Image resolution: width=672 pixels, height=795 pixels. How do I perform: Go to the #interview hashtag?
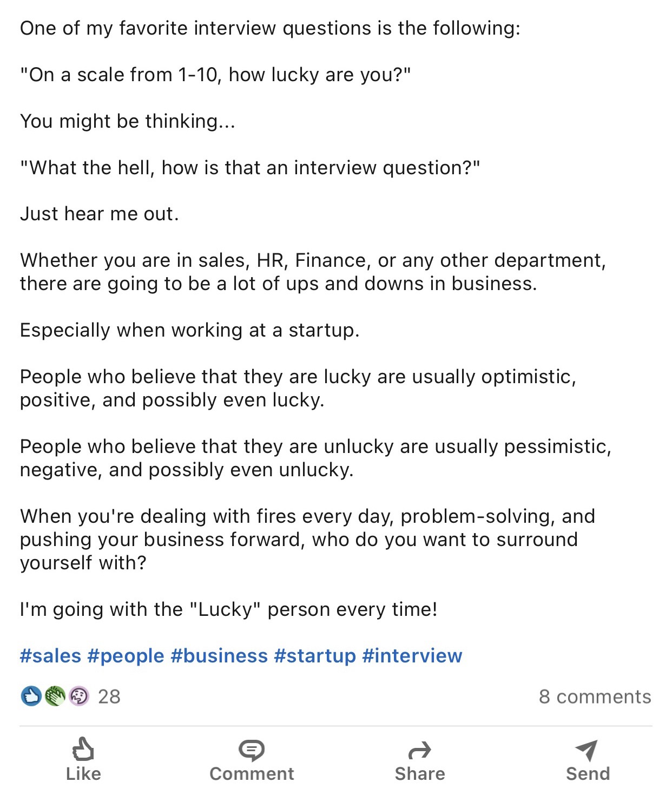pos(412,656)
